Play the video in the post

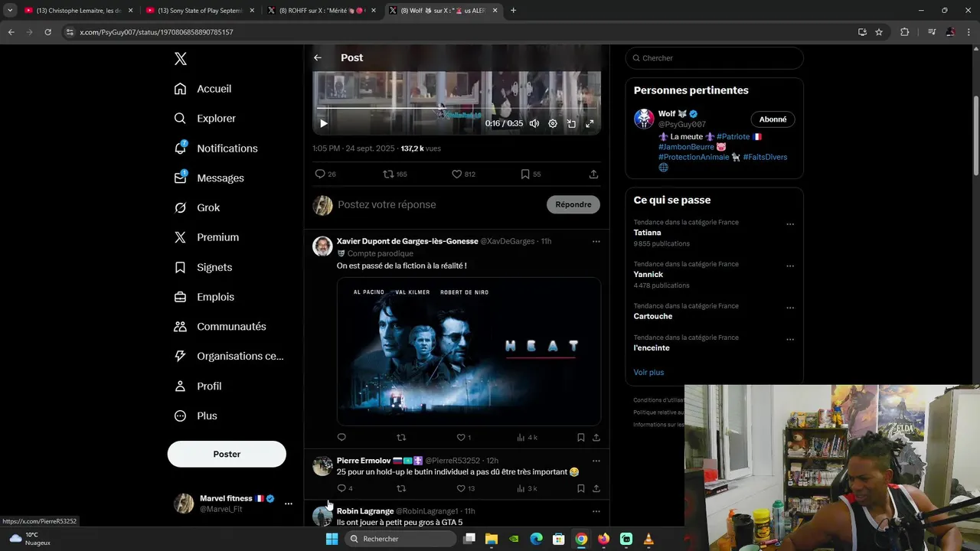(324, 123)
